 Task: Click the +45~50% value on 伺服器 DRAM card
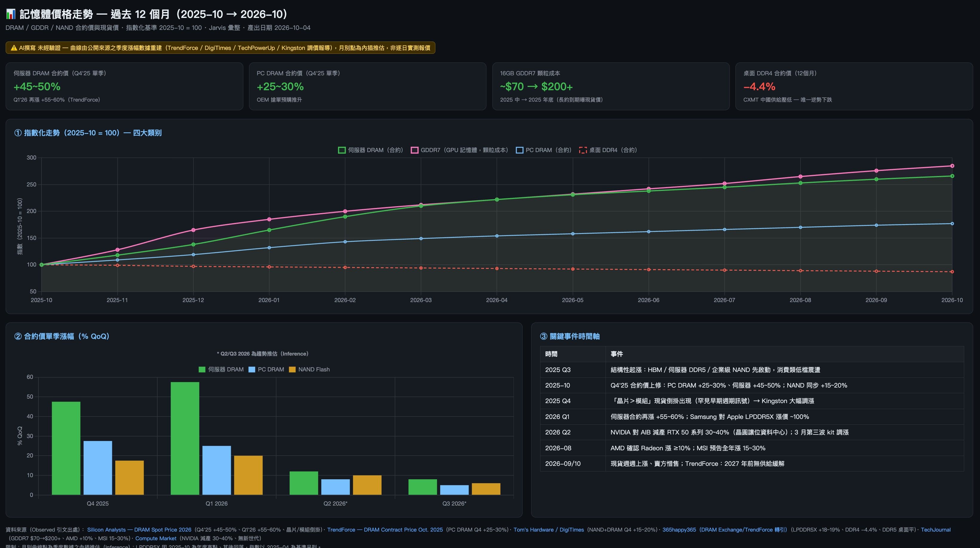[x=37, y=87]
